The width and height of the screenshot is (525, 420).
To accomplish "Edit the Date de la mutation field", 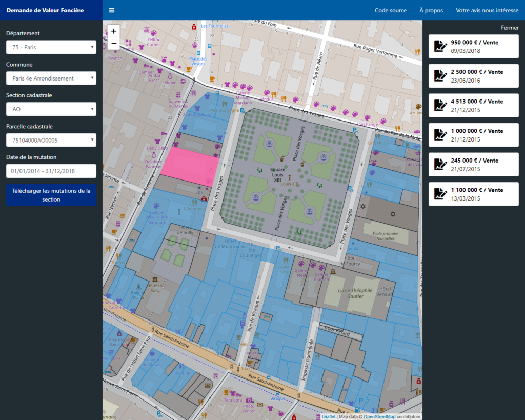I will [x=51, y=171].
